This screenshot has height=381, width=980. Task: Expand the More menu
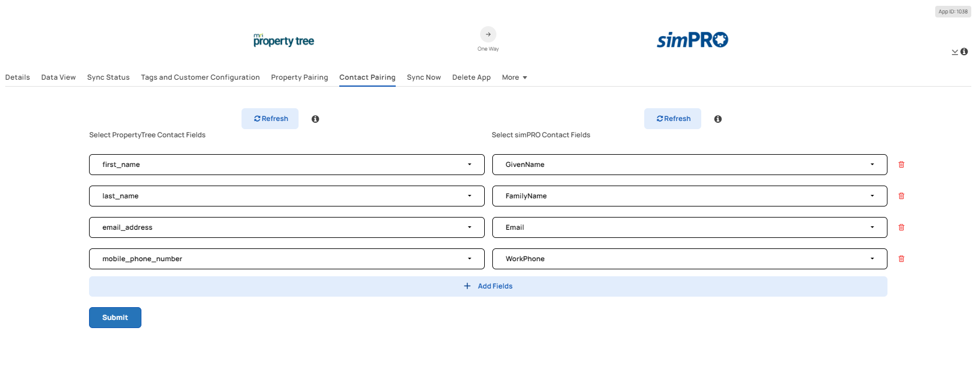point(514,77)
